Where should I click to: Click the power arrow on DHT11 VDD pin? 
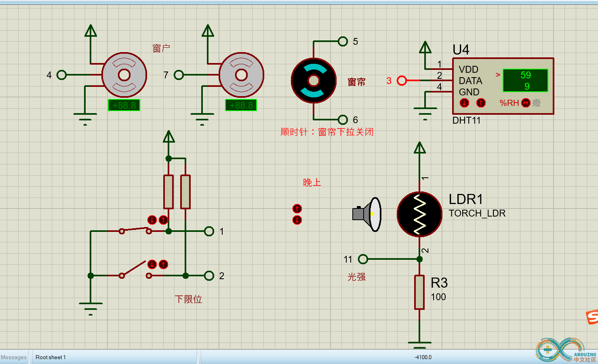tap(425, 47)
